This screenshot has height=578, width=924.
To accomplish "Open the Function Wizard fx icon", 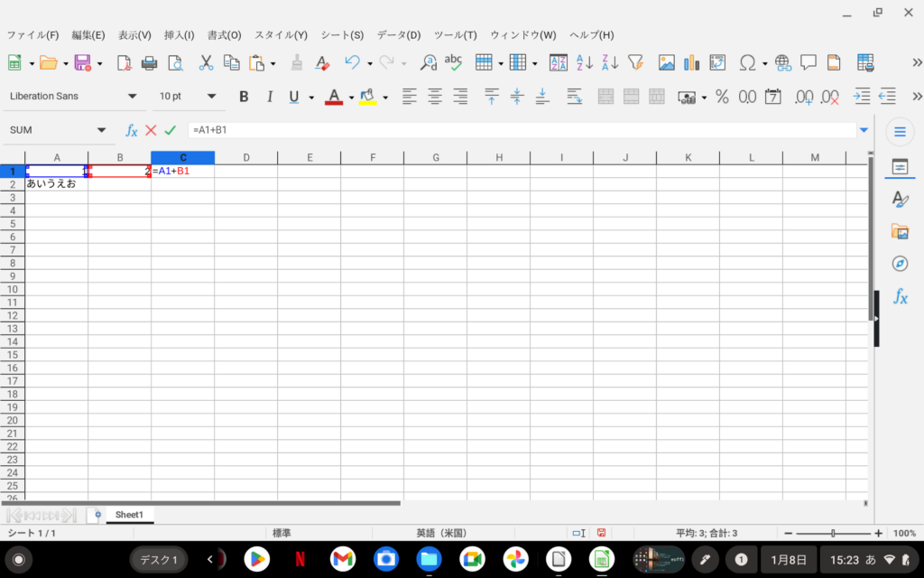I will point(131,130).
